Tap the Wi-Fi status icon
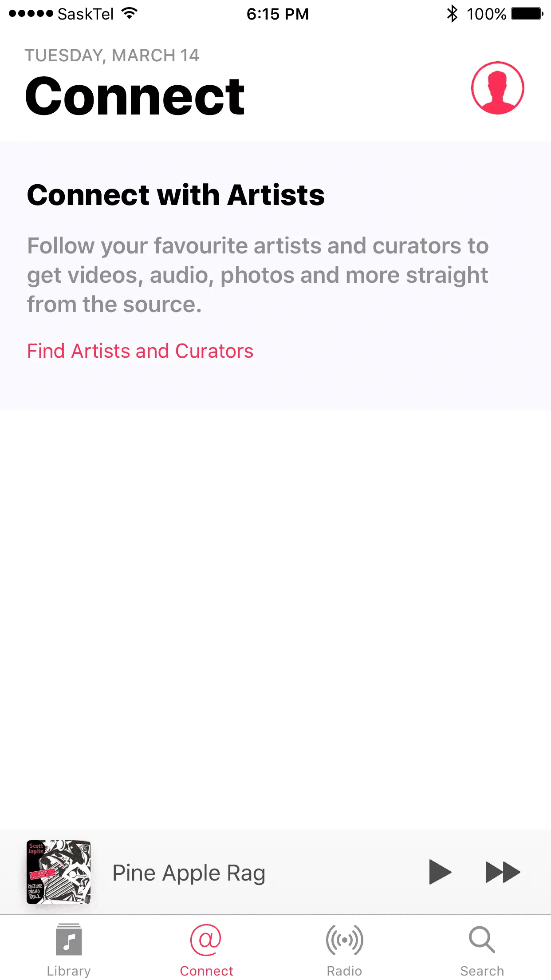 click(129, 14)
